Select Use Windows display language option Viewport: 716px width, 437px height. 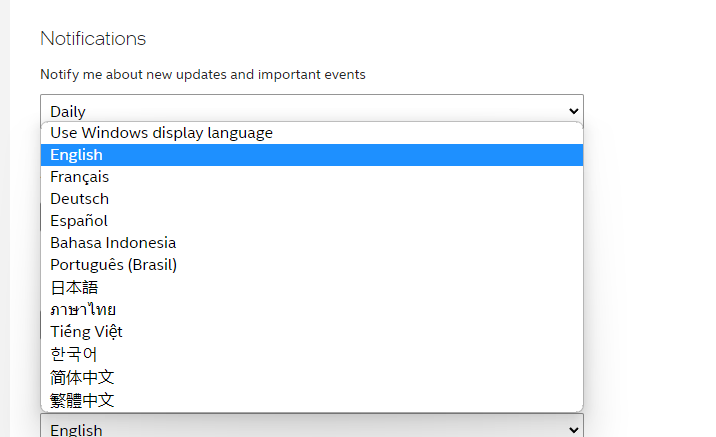pyautogui.click(x=161, y=133)
